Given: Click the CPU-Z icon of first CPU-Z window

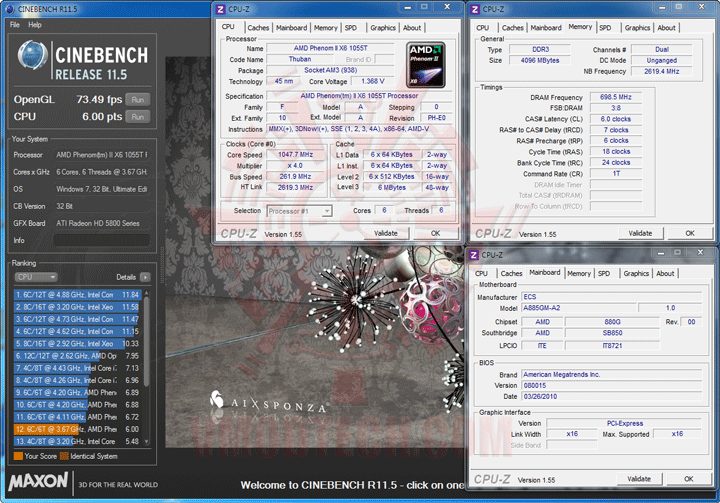Looking at the screenshot, I should tap(221, 9).
